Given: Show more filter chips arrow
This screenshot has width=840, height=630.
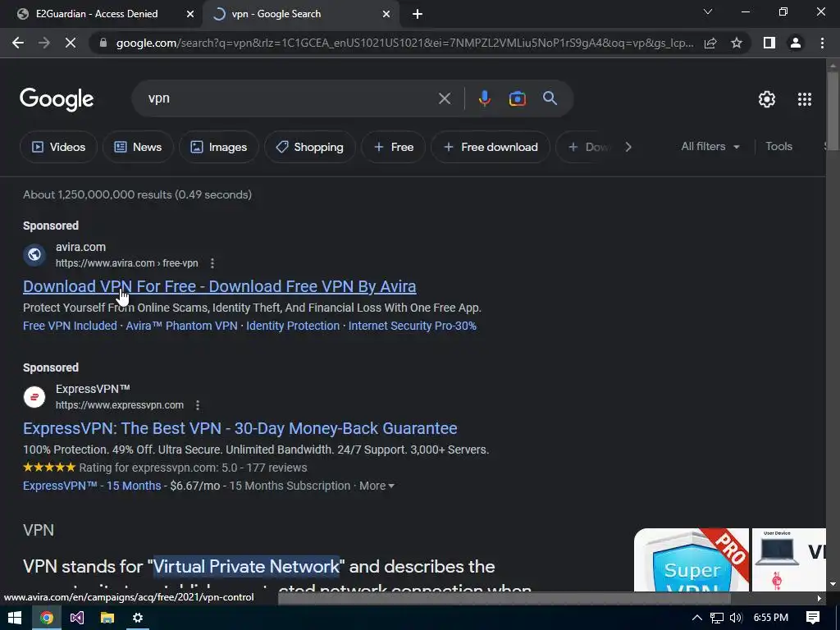Looking at the screenshot, I should (628, 147).
